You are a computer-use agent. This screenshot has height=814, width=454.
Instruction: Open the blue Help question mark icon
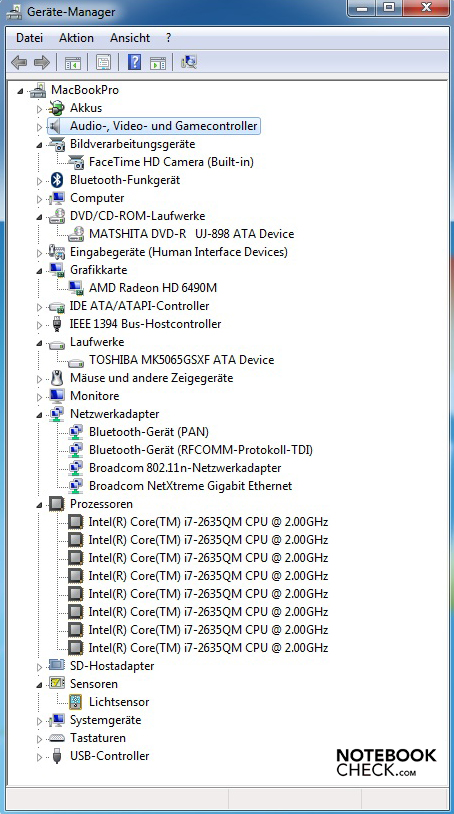tap(134, 63)
